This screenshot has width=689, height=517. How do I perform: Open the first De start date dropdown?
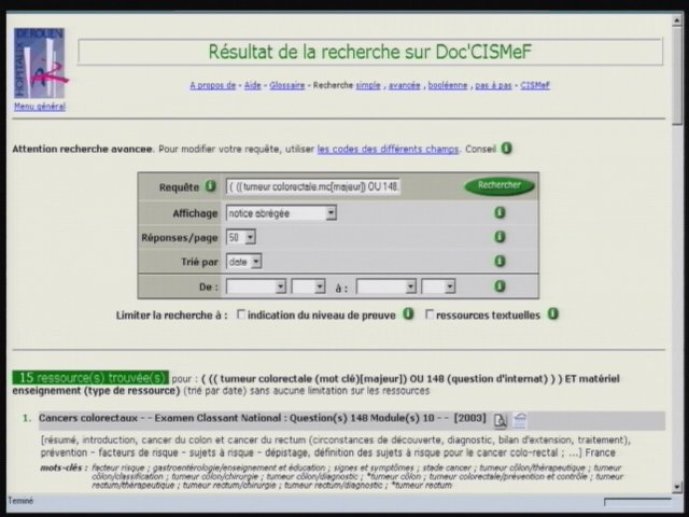256,286
